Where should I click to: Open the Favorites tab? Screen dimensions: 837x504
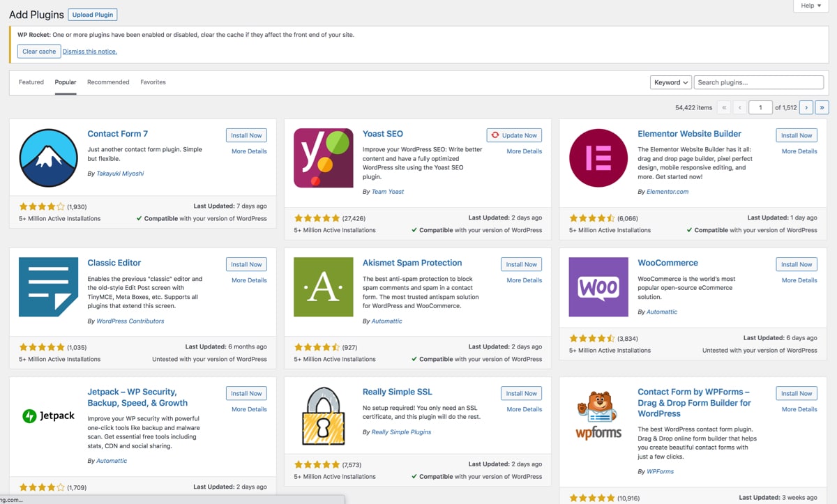pyautogui.click(x=153, y=82)
